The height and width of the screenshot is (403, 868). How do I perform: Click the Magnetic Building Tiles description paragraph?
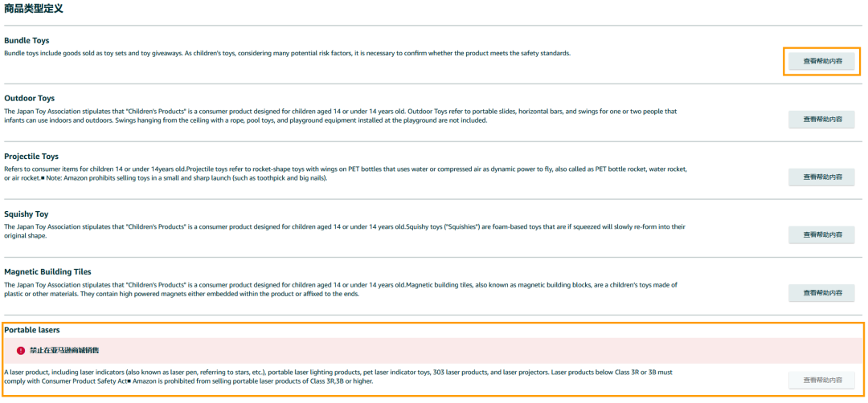[341, 290]
